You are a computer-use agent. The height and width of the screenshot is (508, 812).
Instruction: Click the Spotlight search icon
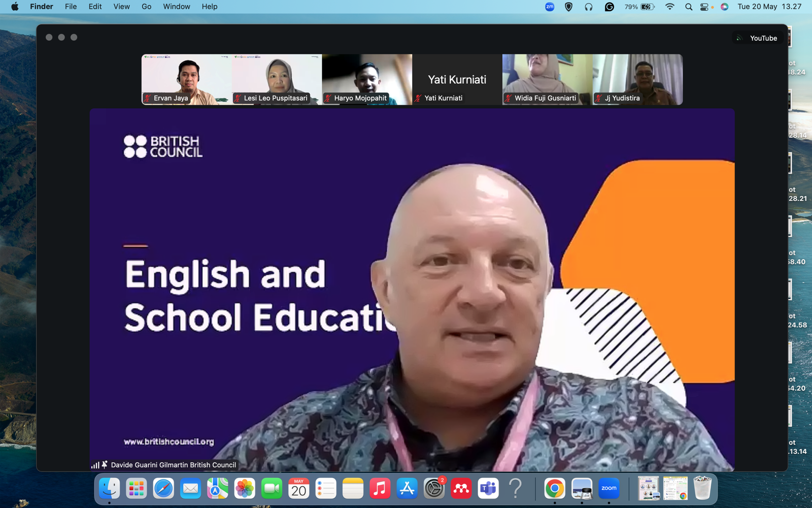(688, 7)
